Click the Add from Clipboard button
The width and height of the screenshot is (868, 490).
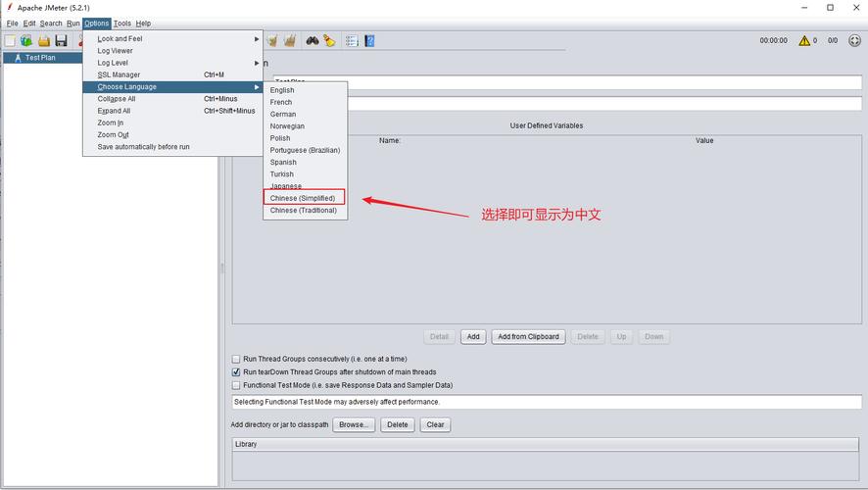point(528,337)
